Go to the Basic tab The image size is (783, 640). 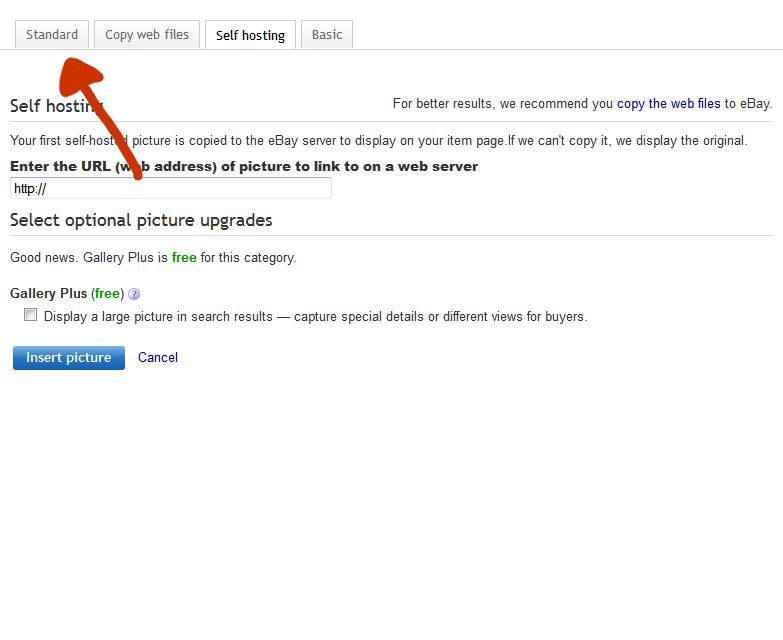point(327,35)
